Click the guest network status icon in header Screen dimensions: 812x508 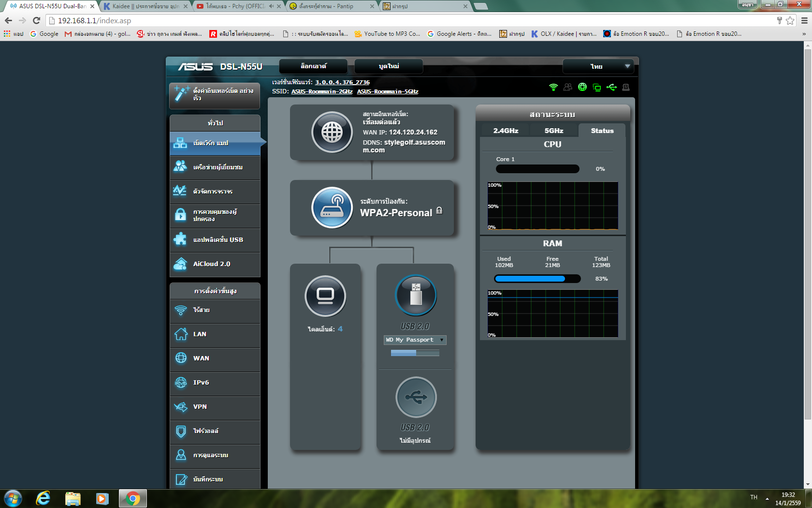pyautogui.click(x=568, y=87)
